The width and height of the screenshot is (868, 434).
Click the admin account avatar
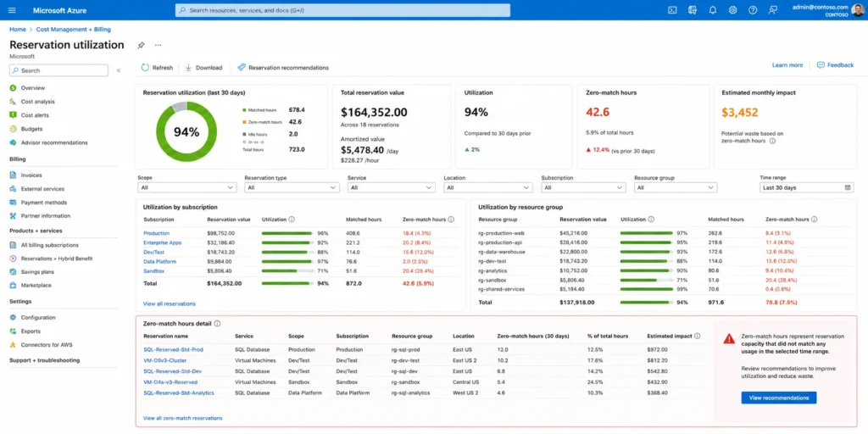point(858,10)
